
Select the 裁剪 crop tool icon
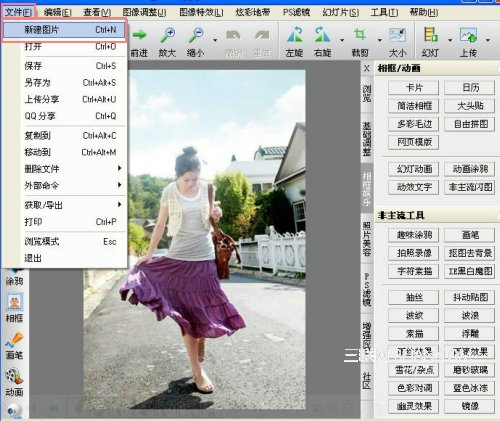click(360, 34)
